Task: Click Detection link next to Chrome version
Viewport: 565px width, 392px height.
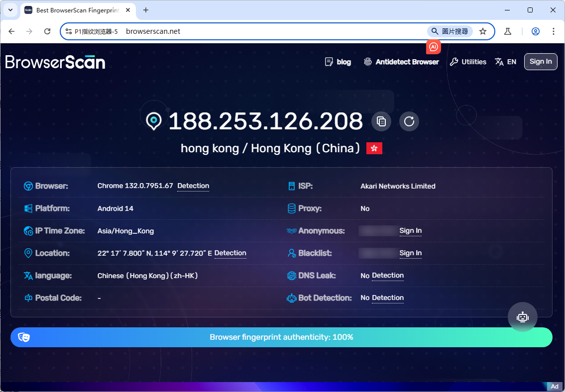Action: [193, 186]
